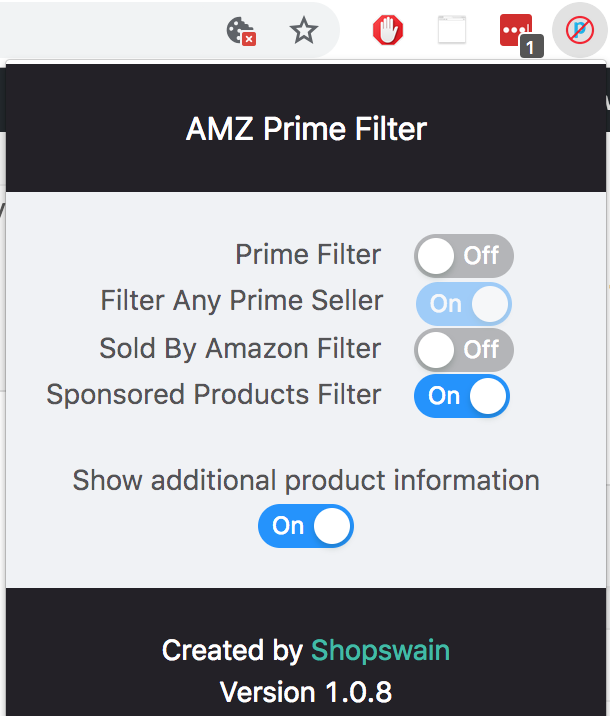The image size is (610, 716).
Task: Bookmark this page with the star icon
Action: (304, 31)
